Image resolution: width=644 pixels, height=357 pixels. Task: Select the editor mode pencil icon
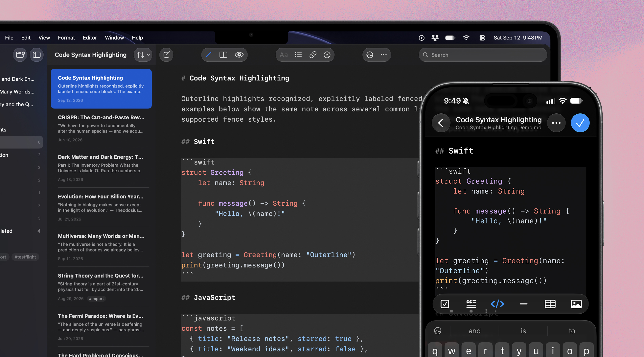click(209, 55)
